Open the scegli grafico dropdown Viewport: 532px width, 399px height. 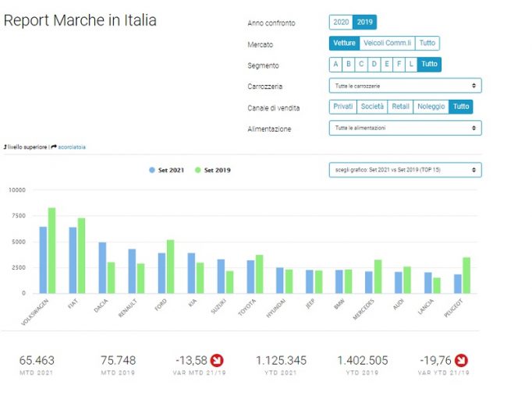[405, 170]
